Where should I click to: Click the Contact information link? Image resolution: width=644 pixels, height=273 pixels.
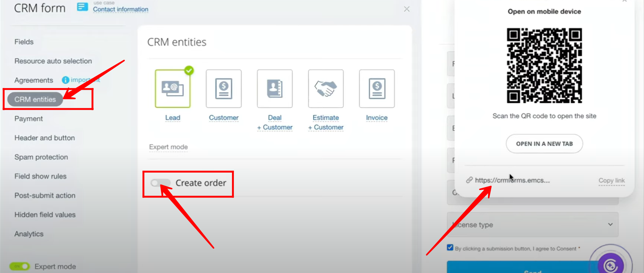coord(120,9)
